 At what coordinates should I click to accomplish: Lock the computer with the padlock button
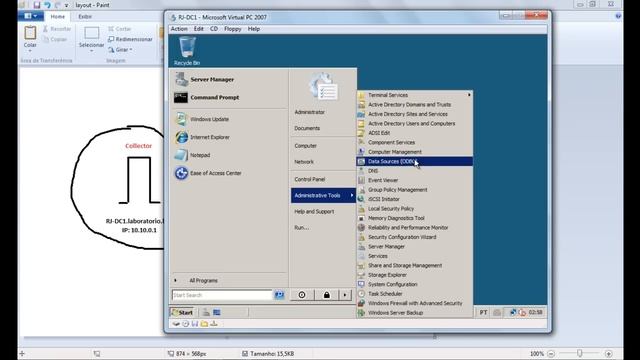327,295
